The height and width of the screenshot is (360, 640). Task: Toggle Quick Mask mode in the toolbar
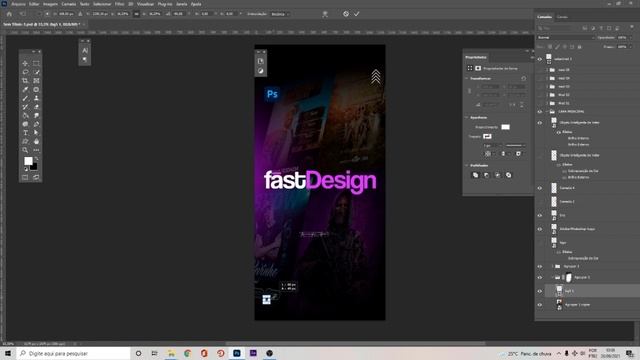point(25,177)
